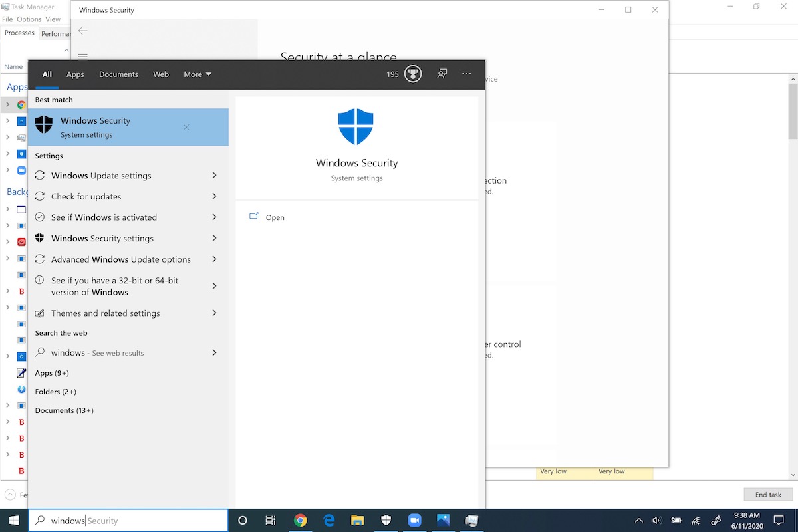
Task: Click the End task button
Action: coord(768,494)
